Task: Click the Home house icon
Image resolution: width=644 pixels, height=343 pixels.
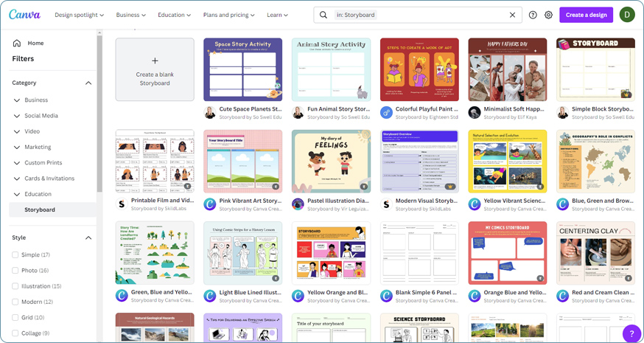Action: click(x=17, y=43)
